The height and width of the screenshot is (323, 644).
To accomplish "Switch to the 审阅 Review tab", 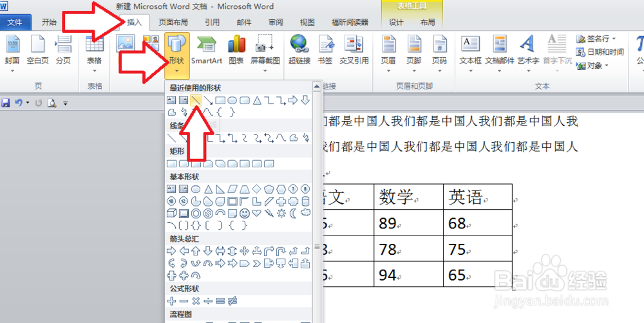I will pyautogui.click(x=276, y=22).
